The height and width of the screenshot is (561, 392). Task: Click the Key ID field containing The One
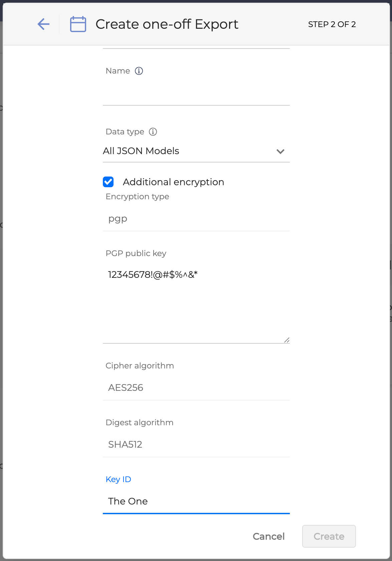pos(196,501)
